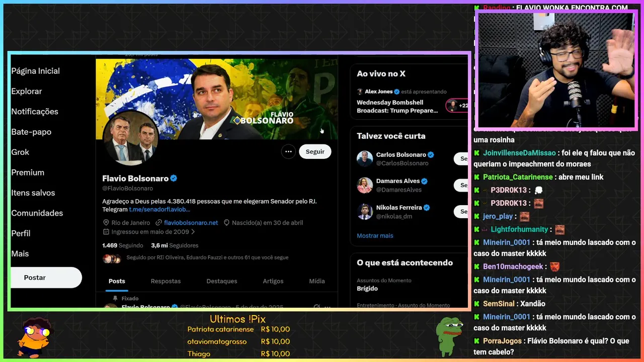This screenshot has height=362, width=644.
Task: Click the mutual followers avatar cluster
Action: 112,259
